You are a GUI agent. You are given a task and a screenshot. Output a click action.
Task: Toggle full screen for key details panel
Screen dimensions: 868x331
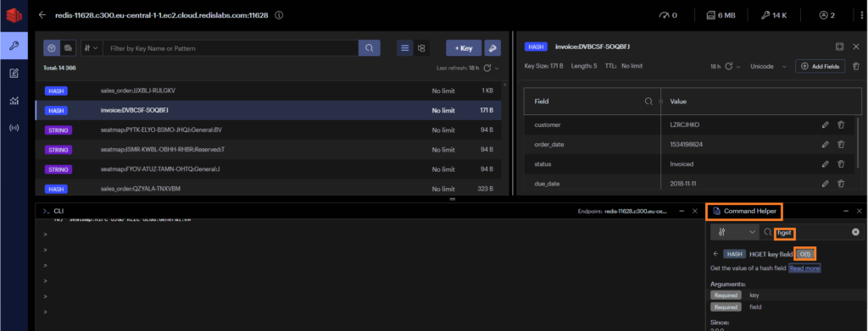pyautogui.click(x=839, y=47)
